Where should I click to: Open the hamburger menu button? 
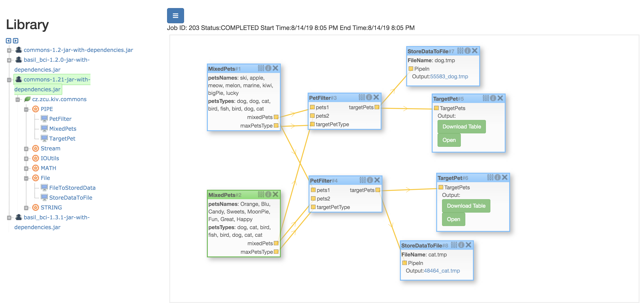(x=175, y=15)
